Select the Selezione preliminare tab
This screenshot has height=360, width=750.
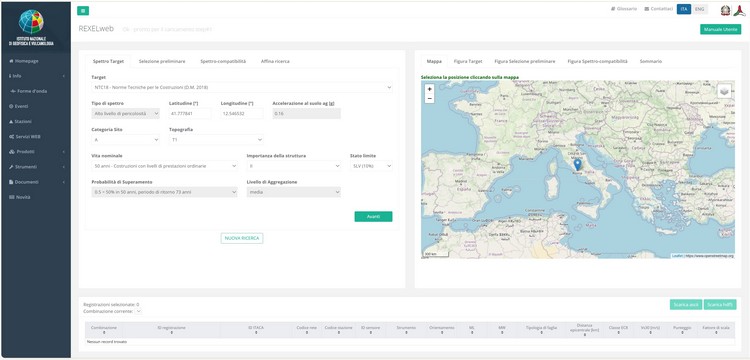[x=162, y=62]
